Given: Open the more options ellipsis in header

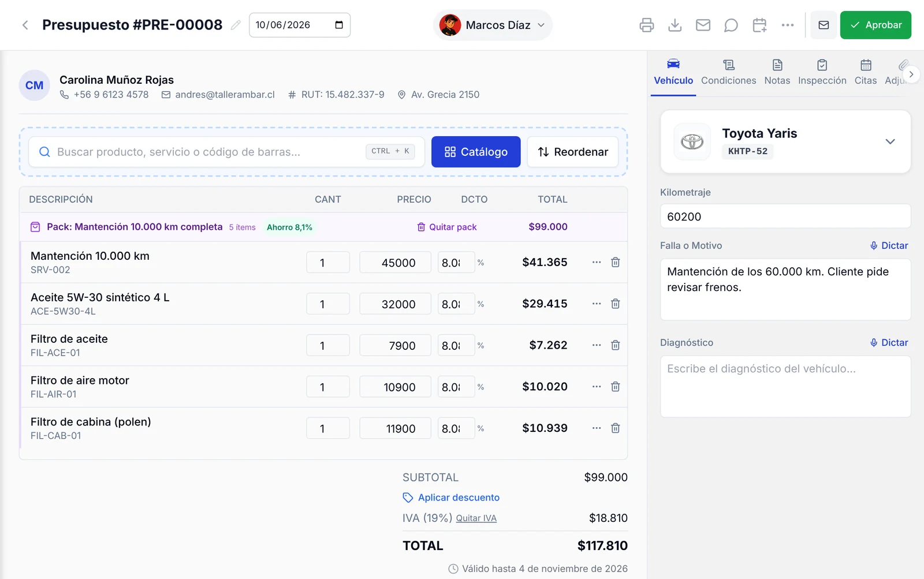Looking at the screenshot, I should [788, 25].
